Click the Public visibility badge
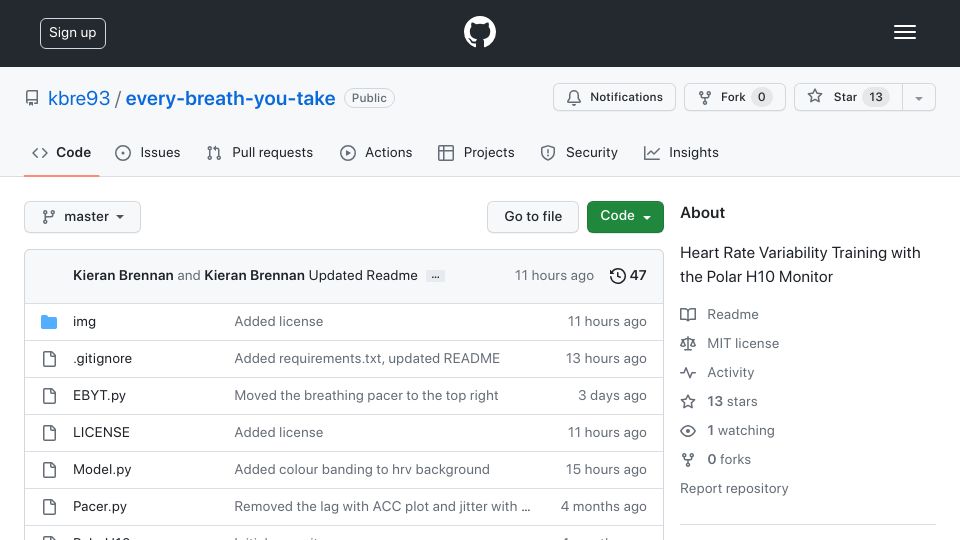Image resolution: width=960 pixels, height=540 pixels. coord(369,98)
